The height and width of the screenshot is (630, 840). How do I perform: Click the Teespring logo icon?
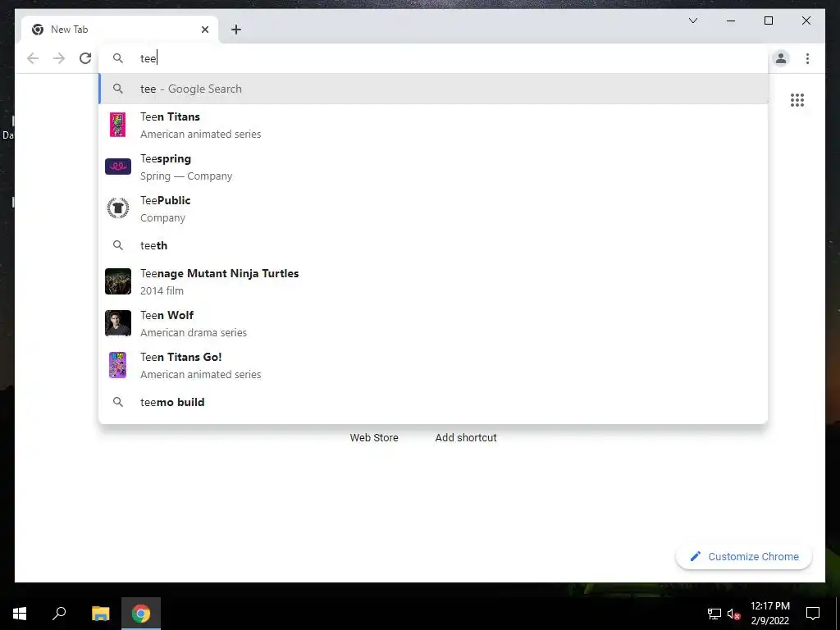[x=118, y=167]
